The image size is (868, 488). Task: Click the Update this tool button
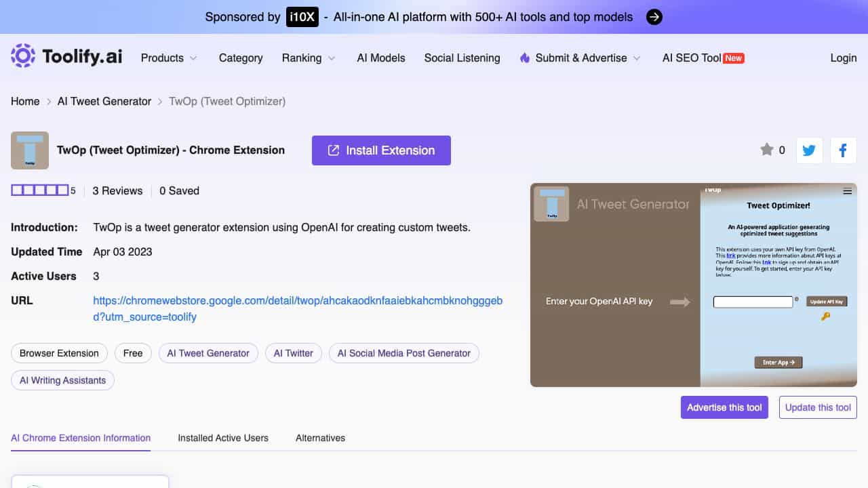[818, 407]
